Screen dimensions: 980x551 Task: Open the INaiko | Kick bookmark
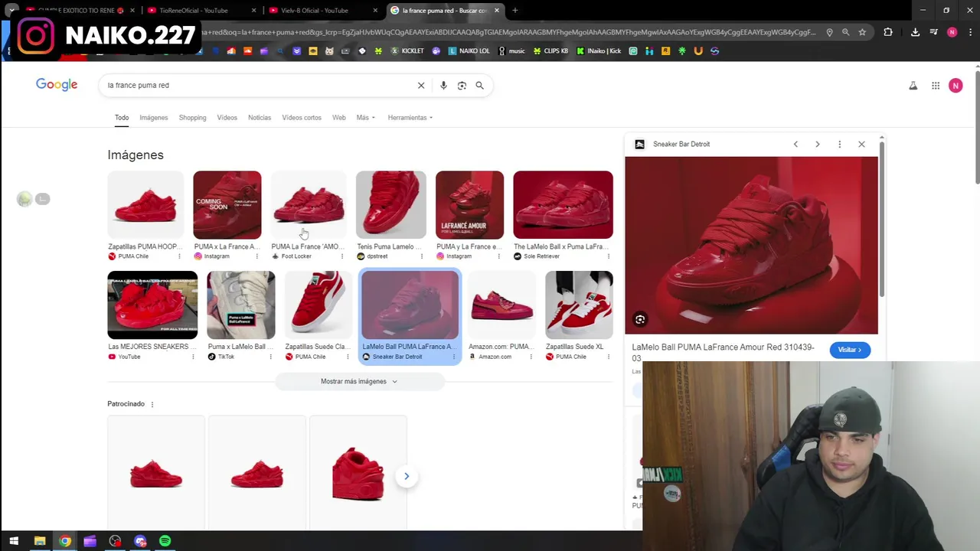pos(599,51)
